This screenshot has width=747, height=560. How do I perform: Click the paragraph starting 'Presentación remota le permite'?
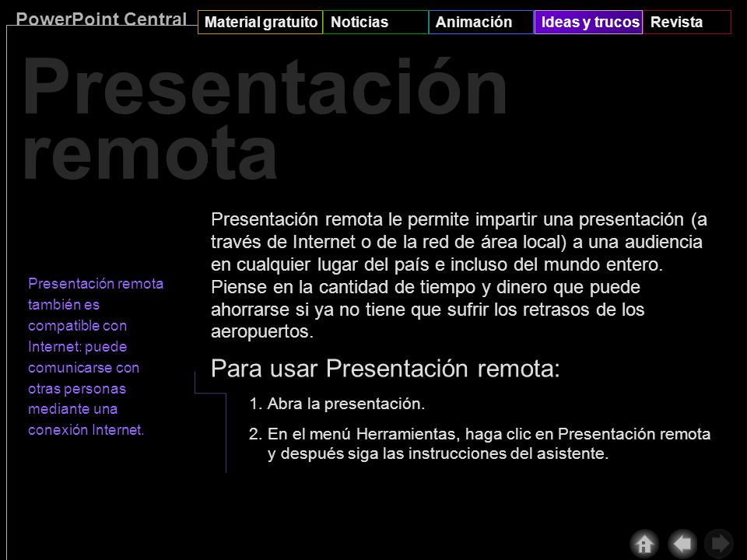coord(459,275)
